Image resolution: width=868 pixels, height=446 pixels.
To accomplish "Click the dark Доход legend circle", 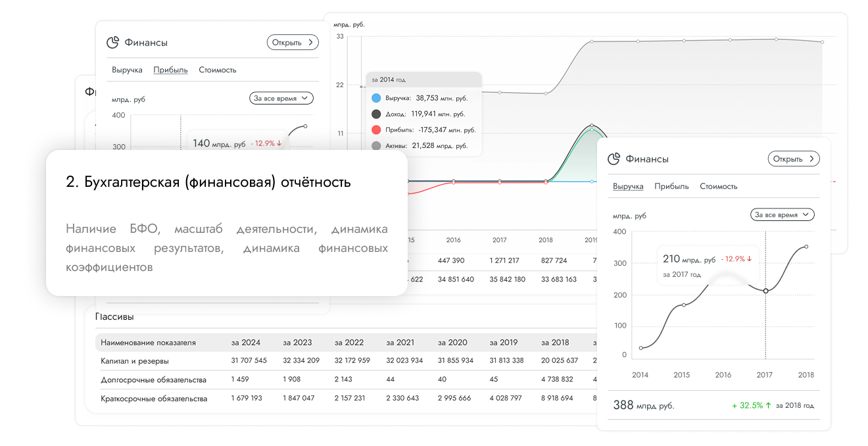I will click(x=376, y=114).
